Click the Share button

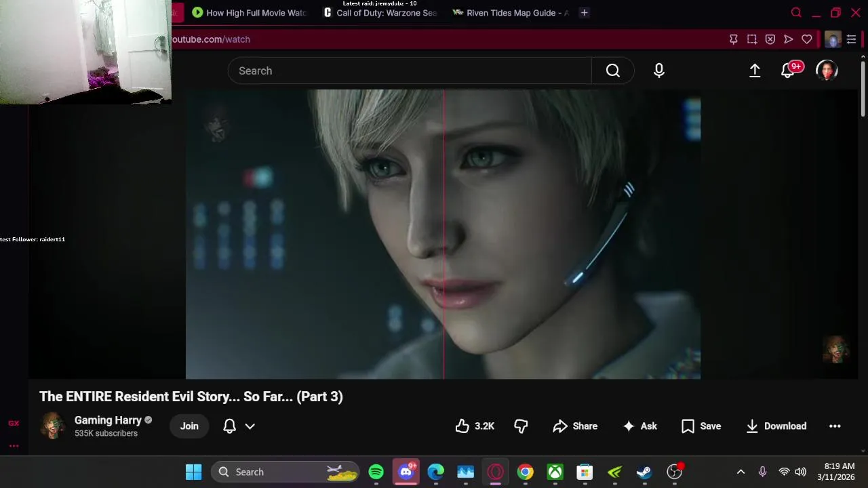575,426
